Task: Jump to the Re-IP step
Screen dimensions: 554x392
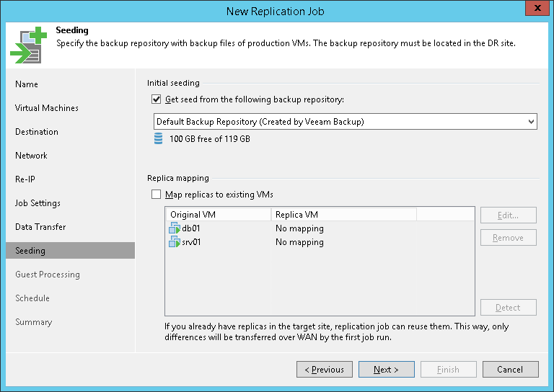Action: tap(25, 179)
